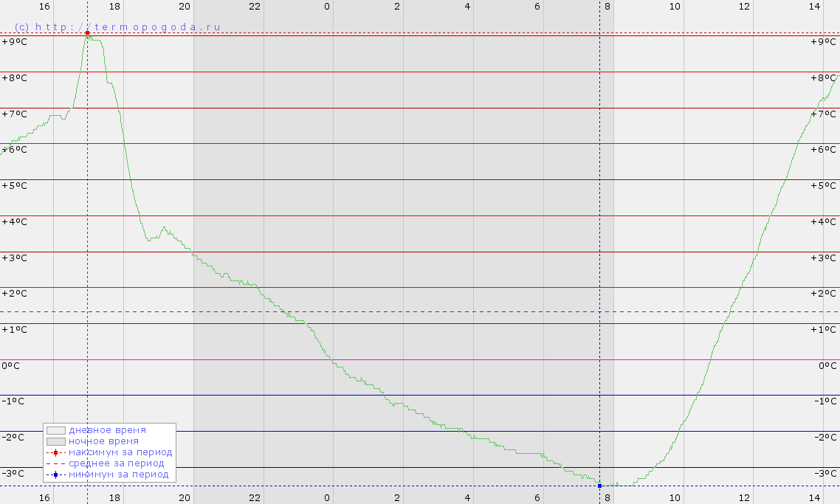Click the blue minimum icon in legend

(55, 474)
